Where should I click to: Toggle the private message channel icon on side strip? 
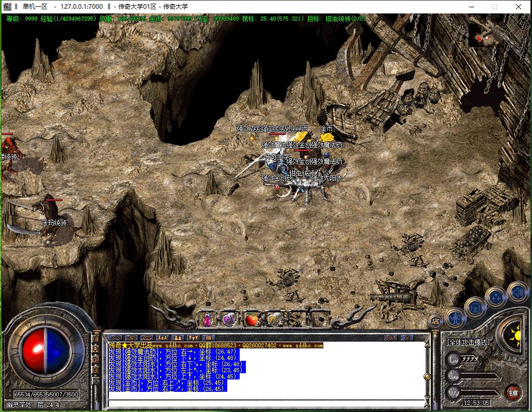click(x=96, y=370)
